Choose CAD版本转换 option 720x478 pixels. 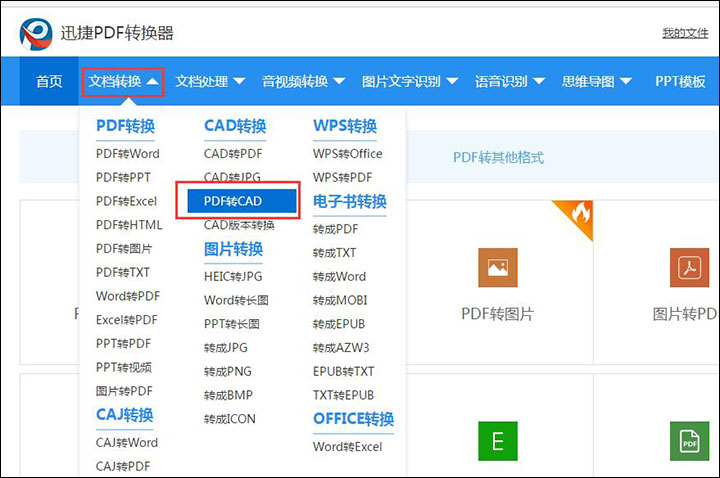(239, 225)
